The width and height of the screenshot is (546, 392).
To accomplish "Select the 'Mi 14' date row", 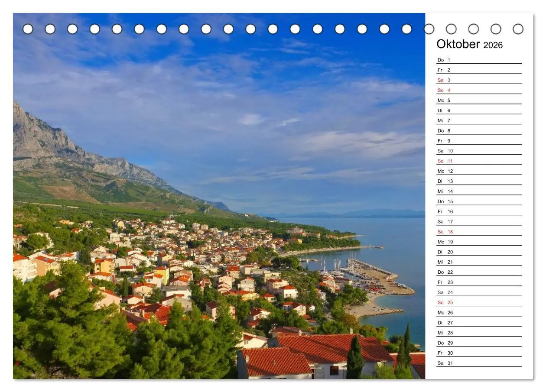I will tap(479, 191).
